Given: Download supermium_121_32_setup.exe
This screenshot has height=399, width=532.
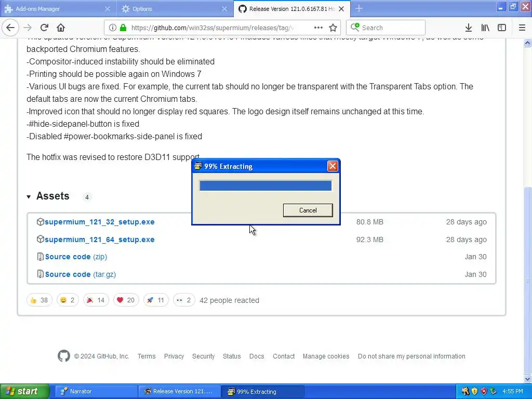Looking at the screenshot, I should coord(99,222).
